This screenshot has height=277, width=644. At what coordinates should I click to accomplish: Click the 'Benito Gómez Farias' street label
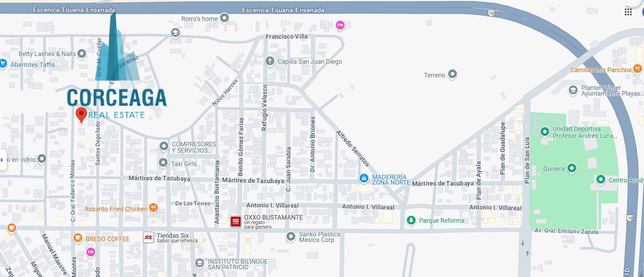pyautogui.click(x=241, y=146)
